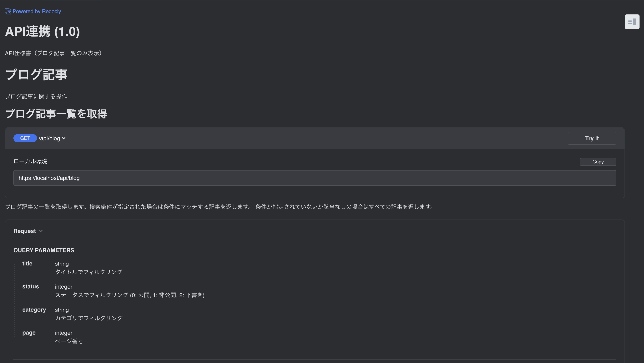
Task: Click the GET method badge
Action: click(25, 138)
